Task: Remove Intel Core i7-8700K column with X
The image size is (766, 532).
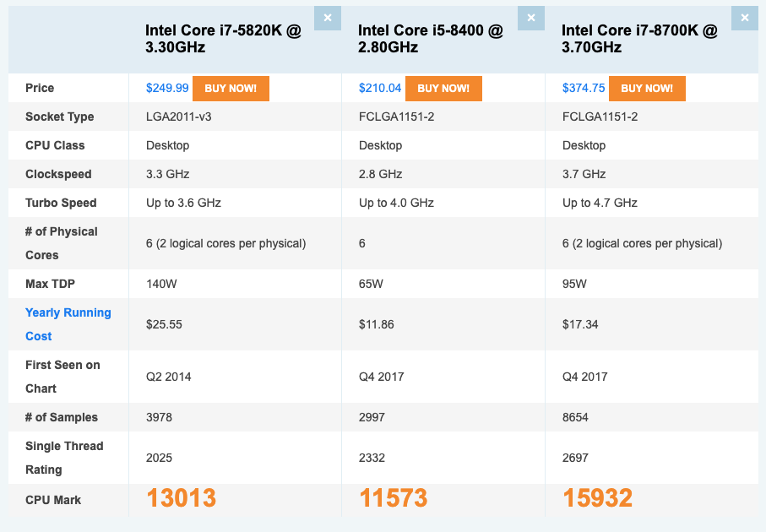Action: pyautogui.click(x=744, y=18)
